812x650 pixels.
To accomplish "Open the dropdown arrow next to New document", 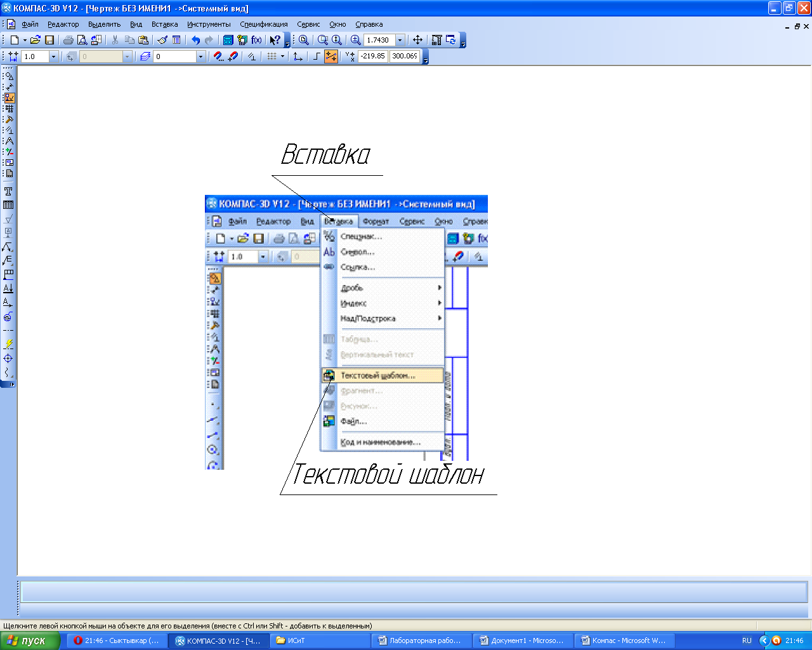I will click(25, 40).
